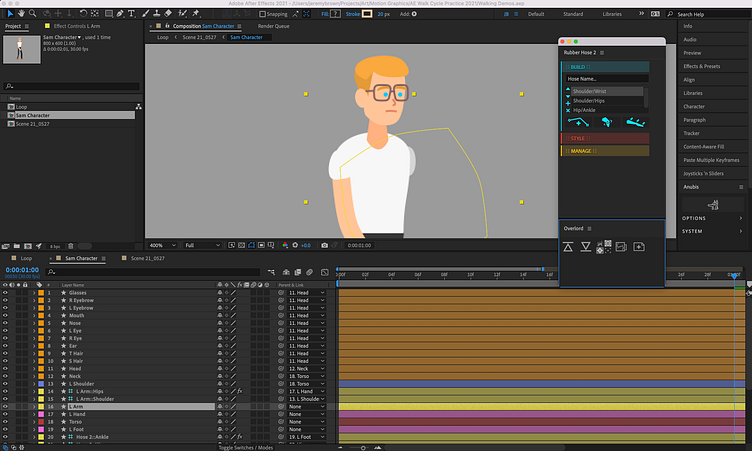Hide the Glasses layer with eye toggle

pos(5,292)
